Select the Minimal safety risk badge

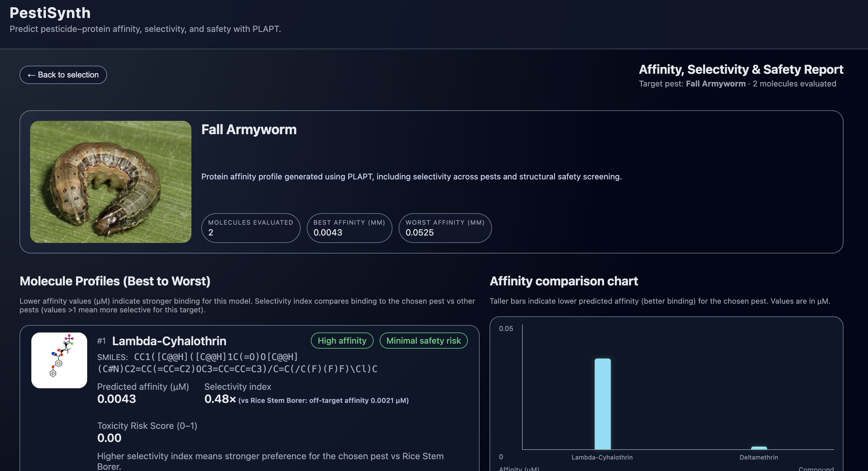pyautogui.click(x=423, y=341)
